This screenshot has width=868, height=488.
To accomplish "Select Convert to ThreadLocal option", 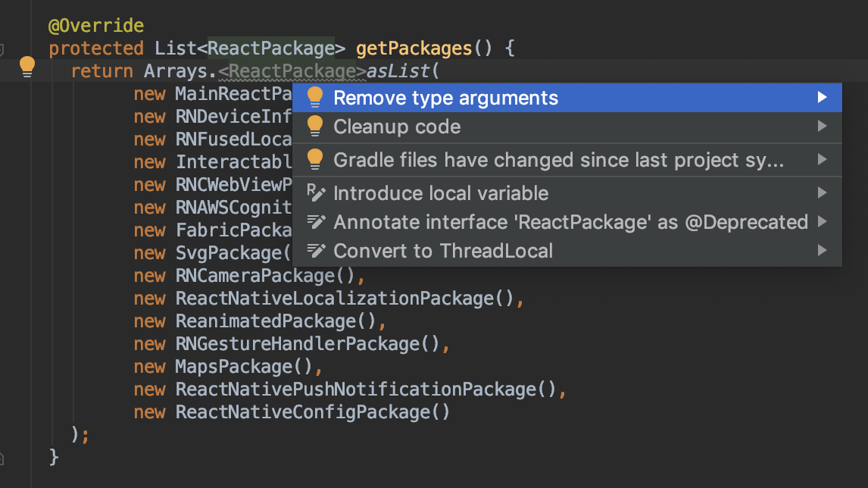I will (443, 251).
